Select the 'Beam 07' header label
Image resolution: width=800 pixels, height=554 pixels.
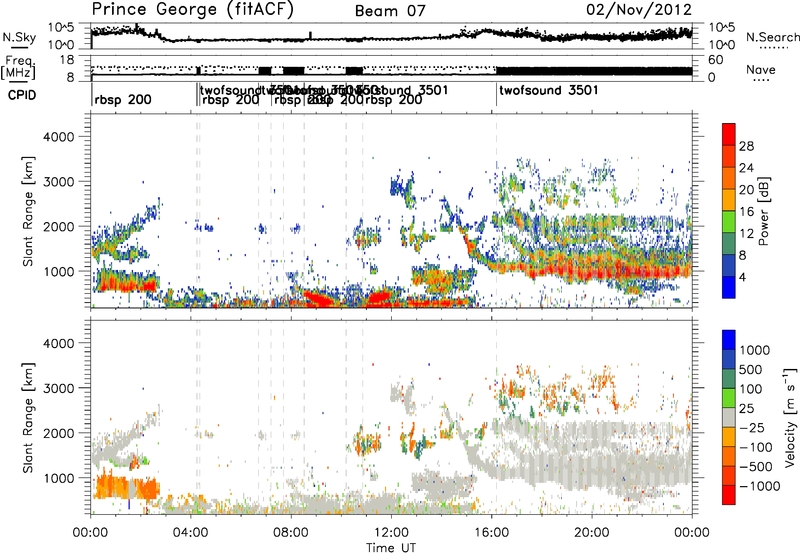(x=390, y=11)
